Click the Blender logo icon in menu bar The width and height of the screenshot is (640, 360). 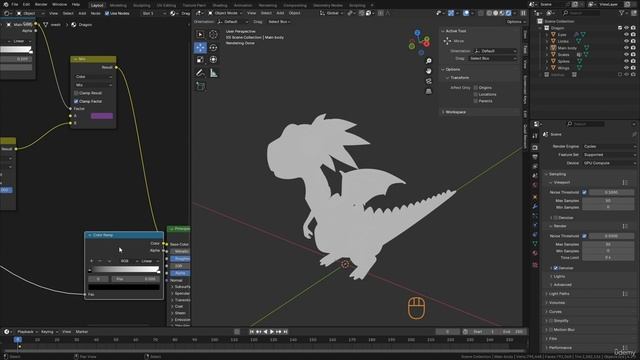pos(5,4)
